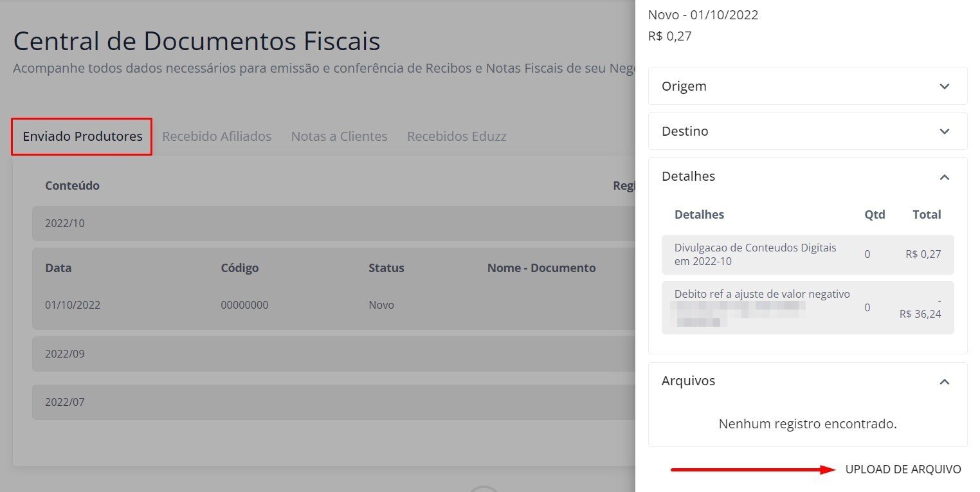Collapse the Arquivos section chevron
The height and width of the screenshot is (492, 980).
pos(944,381)
